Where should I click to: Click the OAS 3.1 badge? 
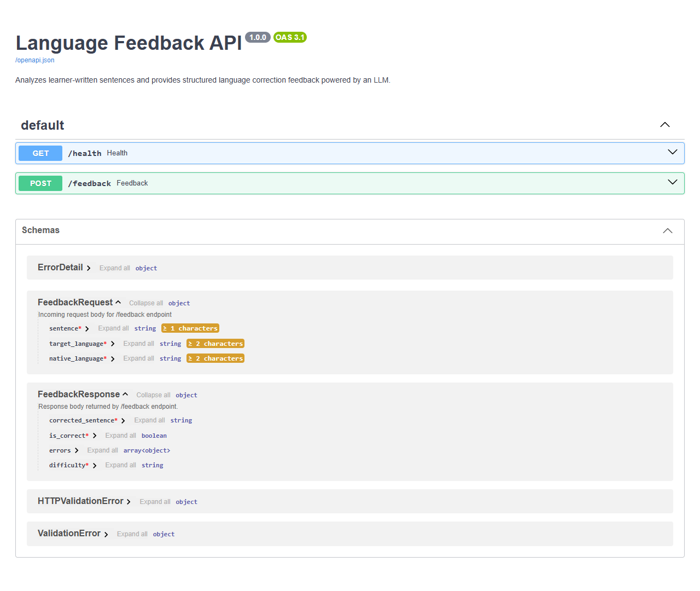click(290, 37)
